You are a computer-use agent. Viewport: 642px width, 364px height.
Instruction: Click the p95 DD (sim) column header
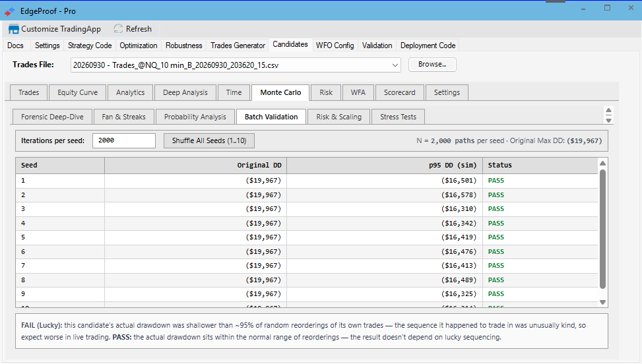(x=385, y=166)
